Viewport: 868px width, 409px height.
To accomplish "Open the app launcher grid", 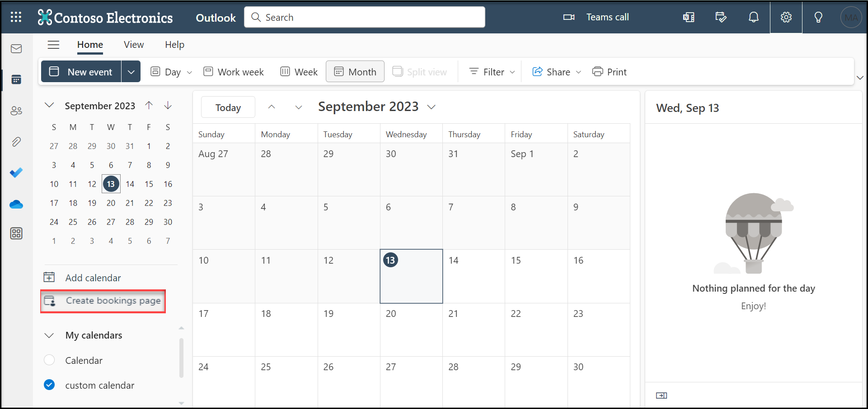I will coord(16,17).
